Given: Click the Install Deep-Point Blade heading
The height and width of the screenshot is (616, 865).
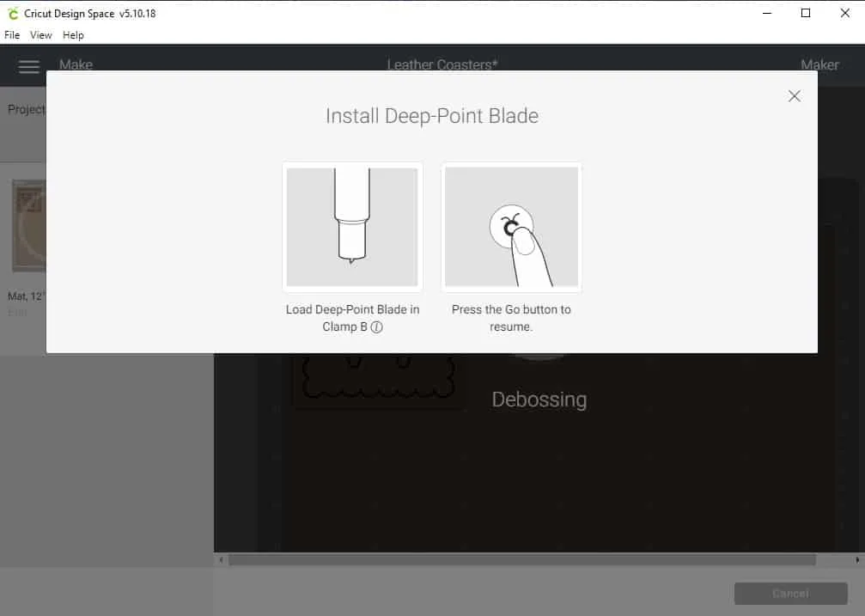Looking at the screenshot, I should coord(432,116).
